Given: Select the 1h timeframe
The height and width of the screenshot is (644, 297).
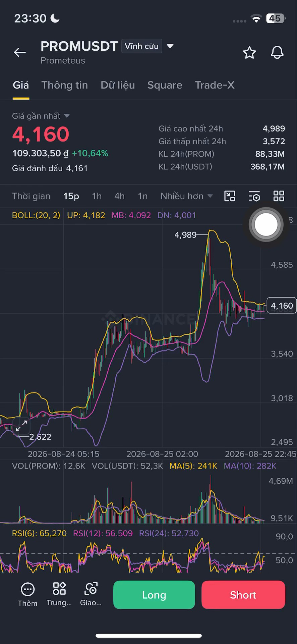Looking at the screenshot, I should pyautogui.click(x=97, y=196).
